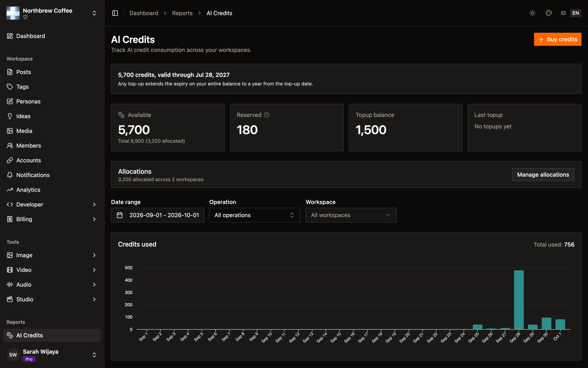Open Posts in the sidebar
The width and height of the screenshot is (588, 368).
click(x=52, y=72)
